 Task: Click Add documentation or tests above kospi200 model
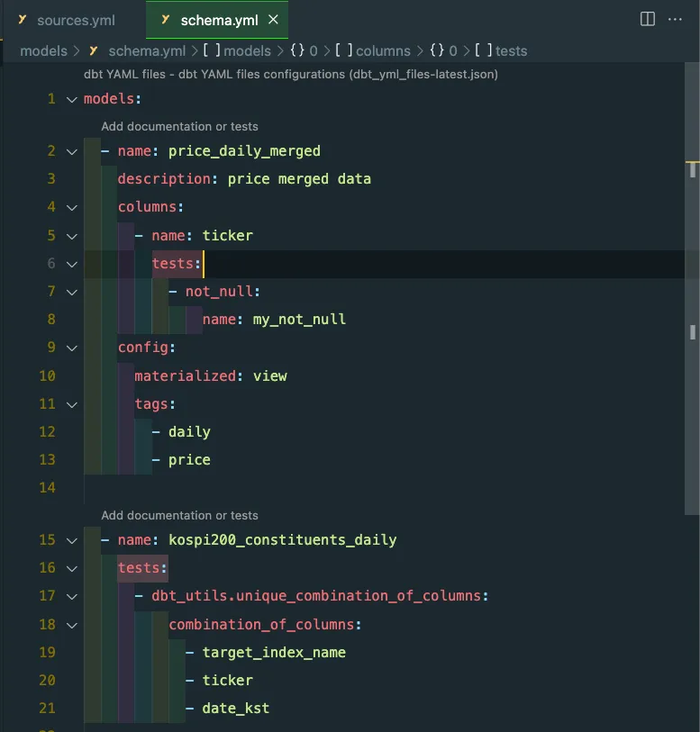coord(179,515)
